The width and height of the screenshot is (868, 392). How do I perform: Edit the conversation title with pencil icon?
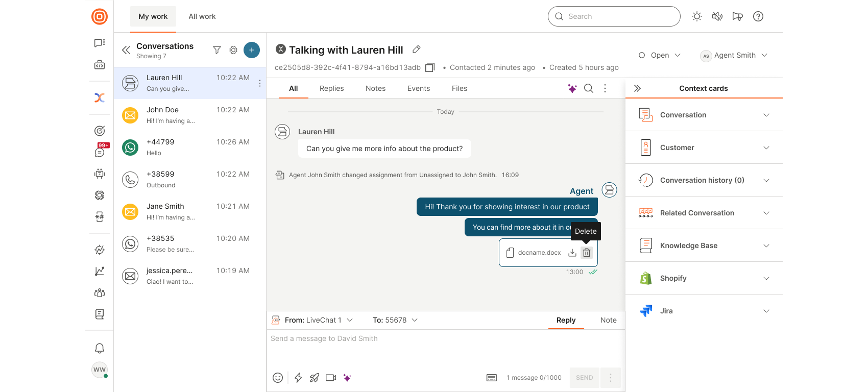pos(417,50)
